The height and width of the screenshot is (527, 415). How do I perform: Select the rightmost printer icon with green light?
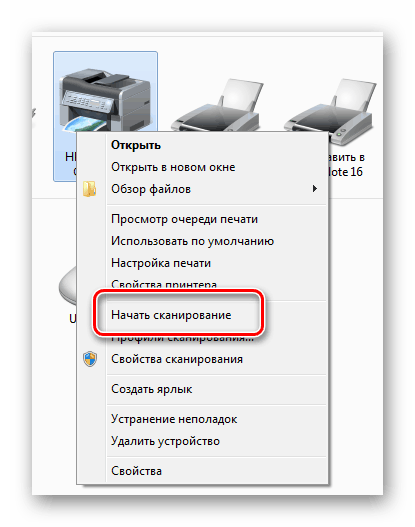pos(329,111)
